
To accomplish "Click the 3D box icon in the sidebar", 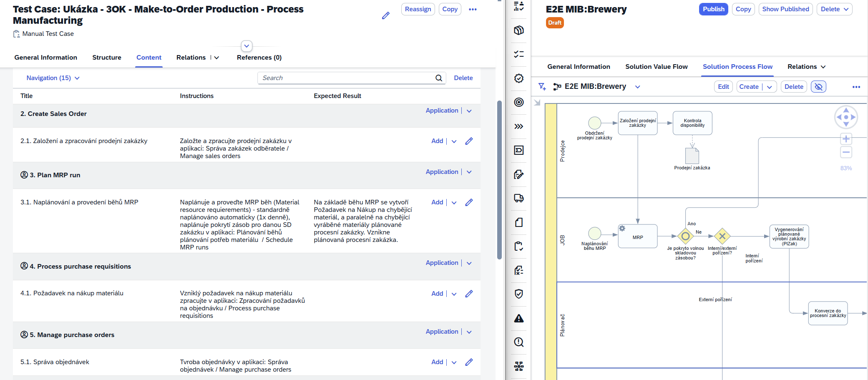I will [518, 30].
